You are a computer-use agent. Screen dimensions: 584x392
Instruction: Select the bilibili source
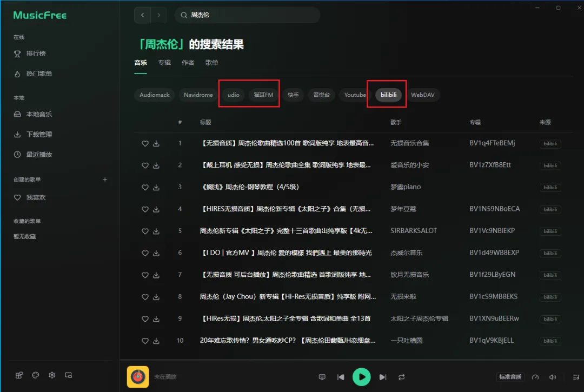click(388, 95)
